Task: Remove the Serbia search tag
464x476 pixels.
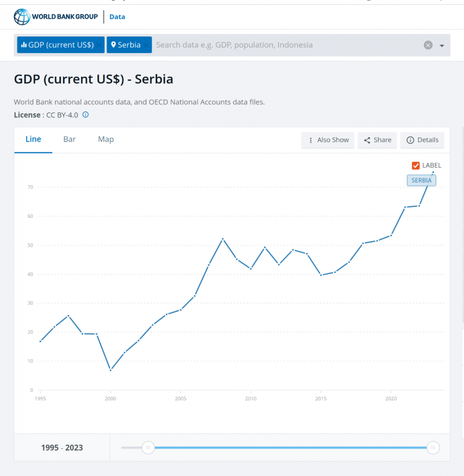Action: (147, 45)
